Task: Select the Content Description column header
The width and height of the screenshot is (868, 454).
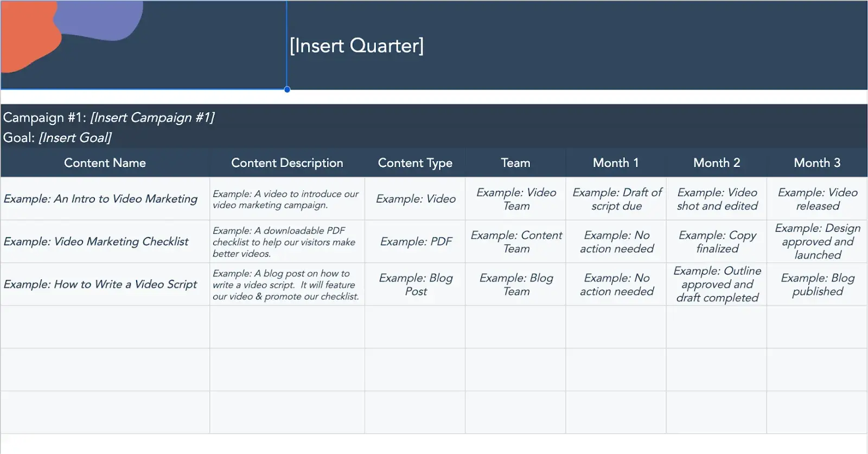Action: point(287,163)
